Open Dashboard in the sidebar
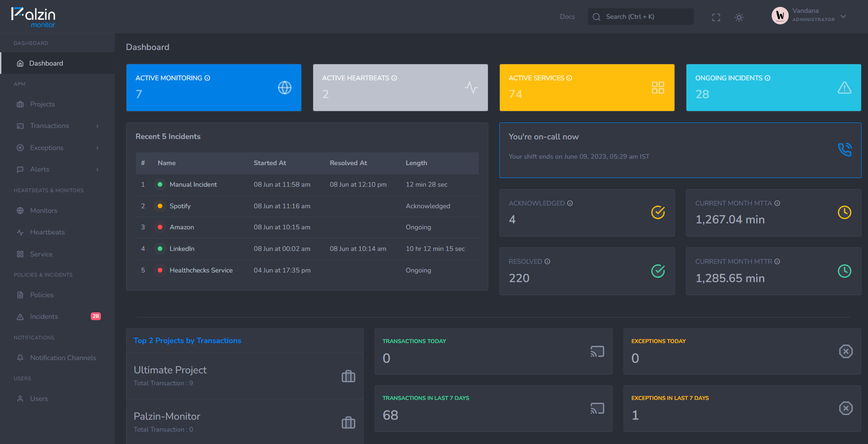This screenshot has width=868, height=444. (57, 63)
